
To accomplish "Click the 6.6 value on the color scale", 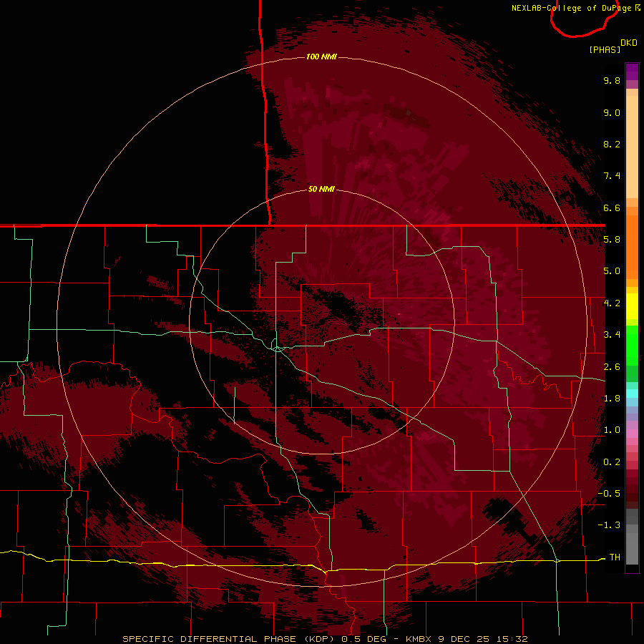I will coord(612,208).
